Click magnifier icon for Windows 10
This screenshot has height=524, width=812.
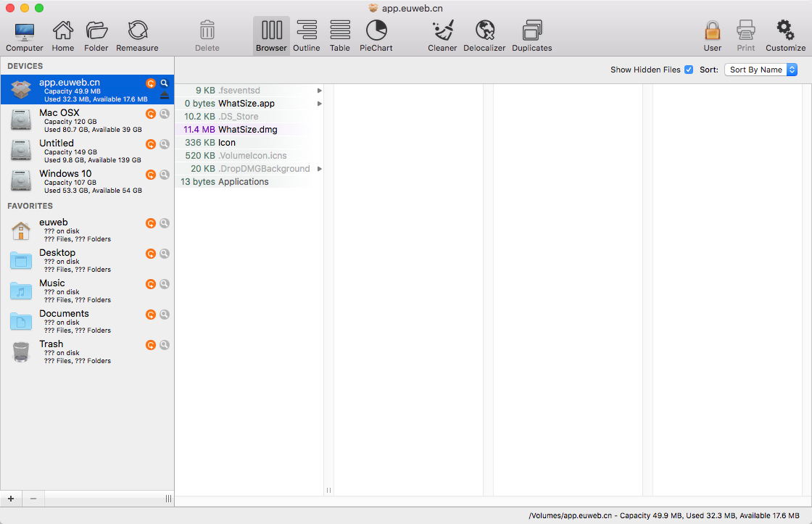click(x=164, y=175)
